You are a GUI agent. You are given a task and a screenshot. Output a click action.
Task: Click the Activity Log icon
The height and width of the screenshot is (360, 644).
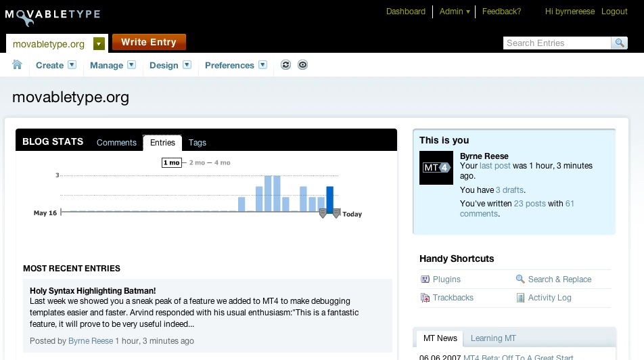[x=520, y=298]
